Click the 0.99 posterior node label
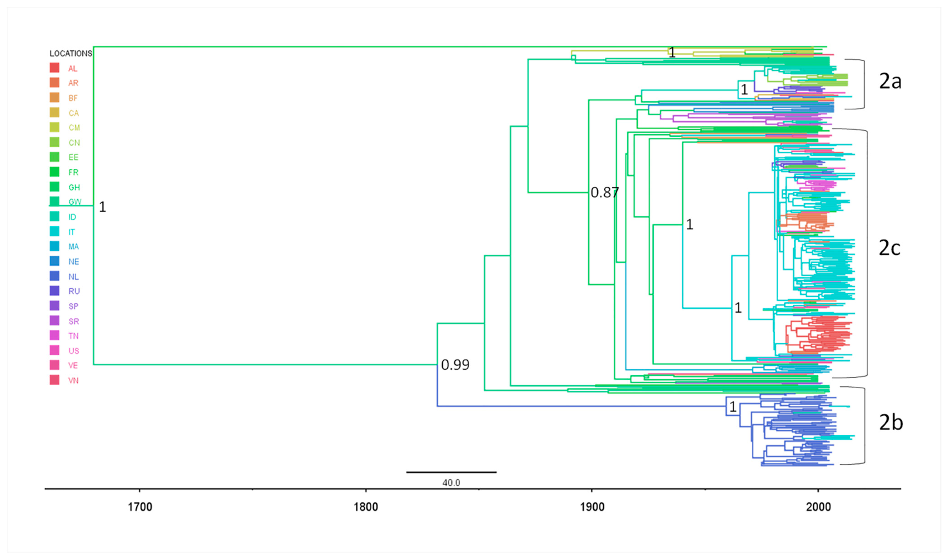The image size is (949, 560). click(x=455, y=365)
